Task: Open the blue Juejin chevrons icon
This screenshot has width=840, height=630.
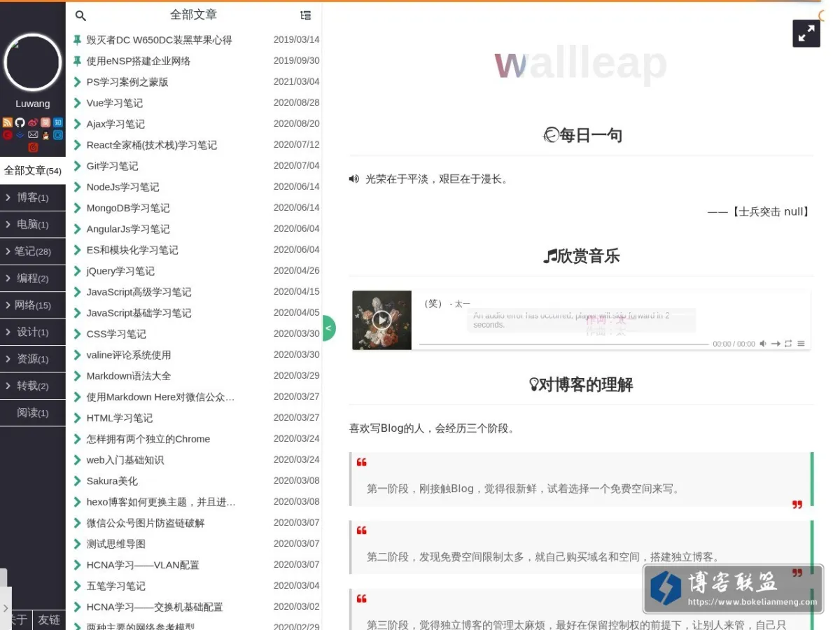Action: pyautogui.click(x=20, y=135)
